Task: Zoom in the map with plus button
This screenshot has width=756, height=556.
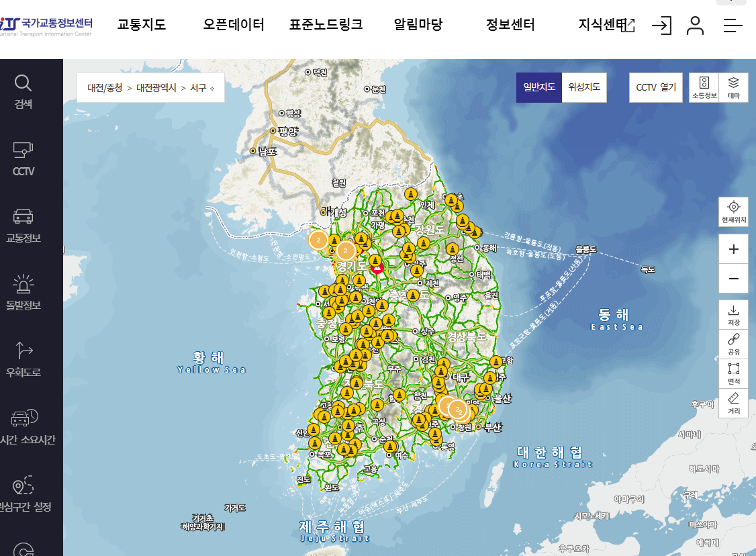Action: pyautogui.click(x=733, y=249)
